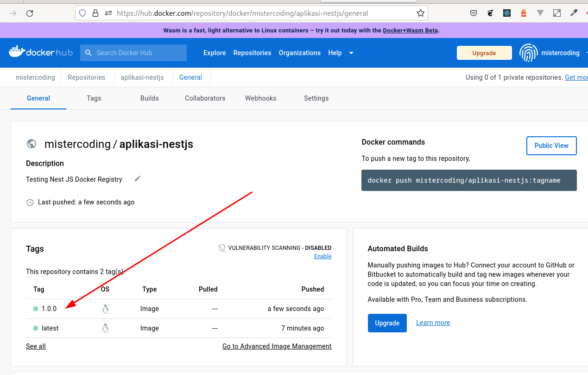Open the React DevTools extension icon
588x375 pixels.
click(x=507, y=13)
